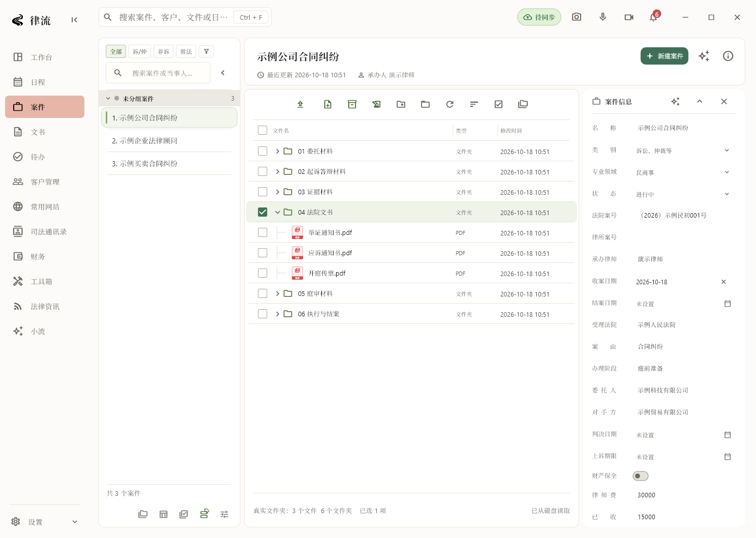The height and width of the screenshot is (538, 756).
Task: Focus the global search box
Action: pos(185,17)
